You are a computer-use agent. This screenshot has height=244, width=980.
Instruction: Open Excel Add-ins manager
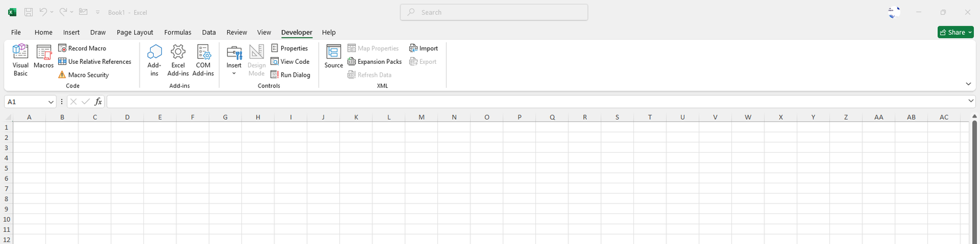click(178, 60)
